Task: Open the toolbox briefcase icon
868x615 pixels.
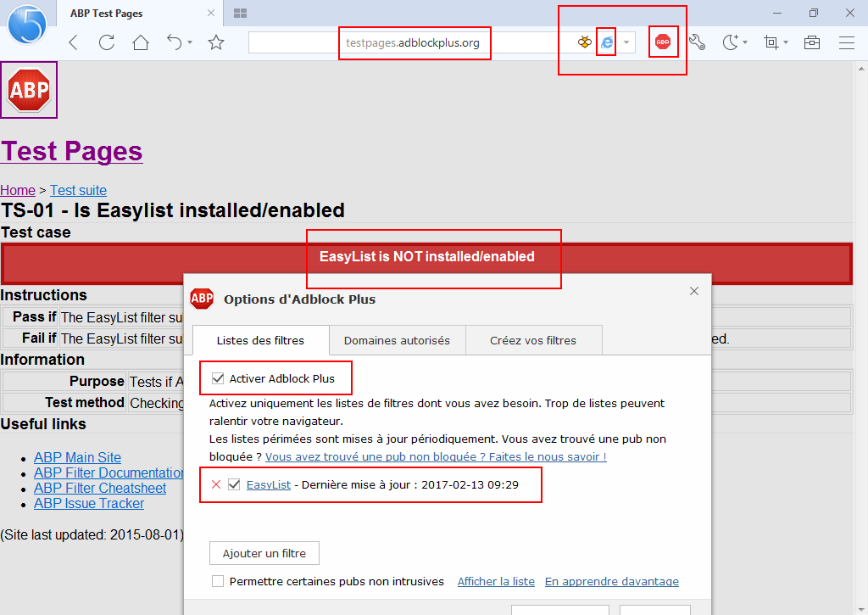Action: pyautogui.click(x=812, y=42)
